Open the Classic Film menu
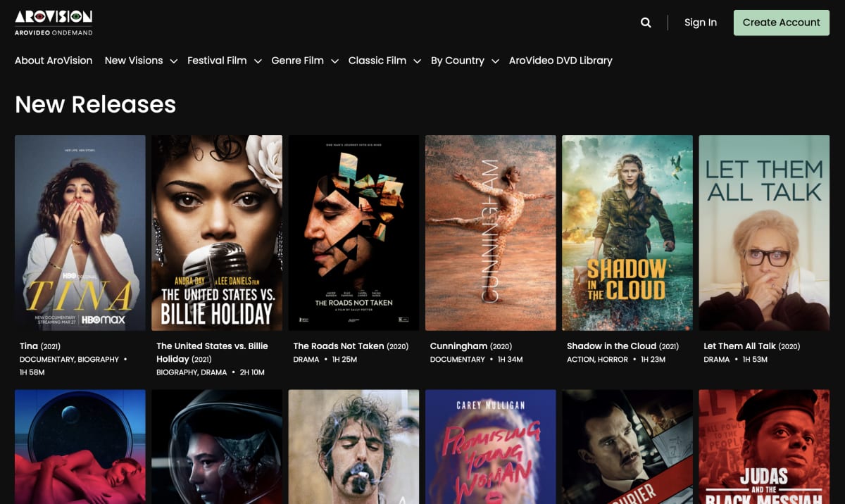This screenshot has width=845, height=504. (x=377, y=61)
